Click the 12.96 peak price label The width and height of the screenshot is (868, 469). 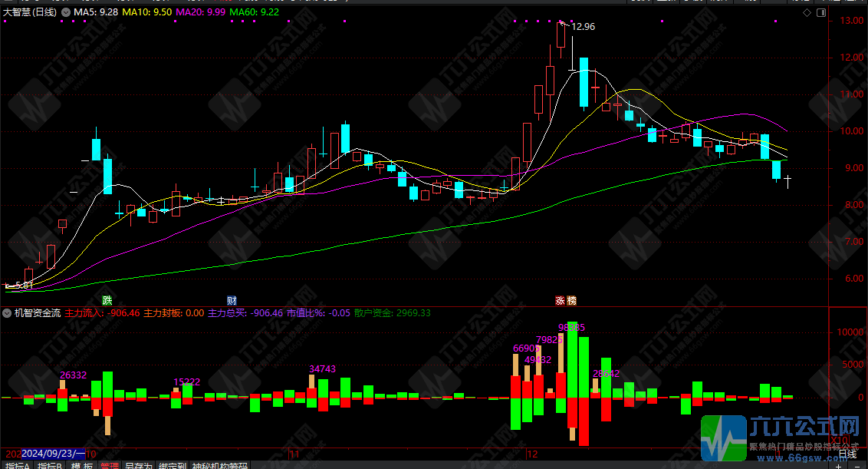pos(584,27)
